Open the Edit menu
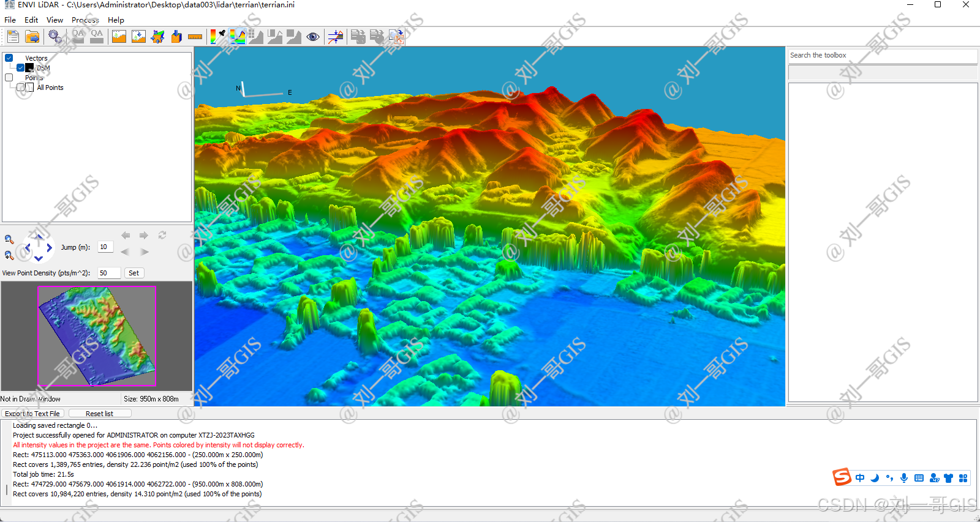 coord(31,20)
